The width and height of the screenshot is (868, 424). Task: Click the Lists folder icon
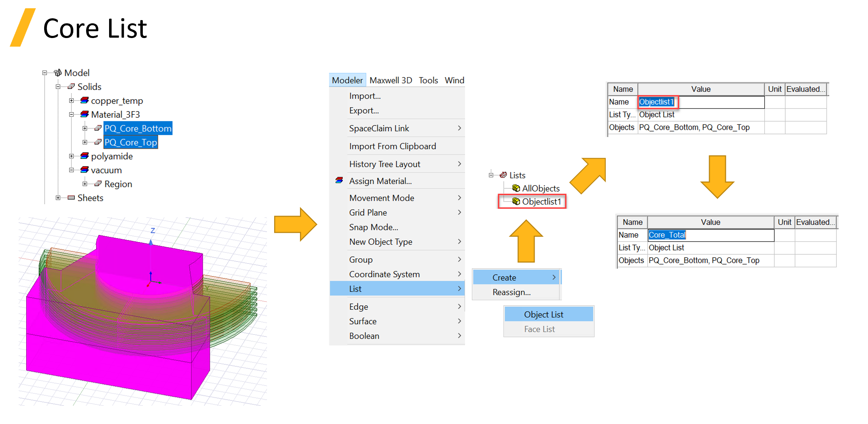click(503, 175)
